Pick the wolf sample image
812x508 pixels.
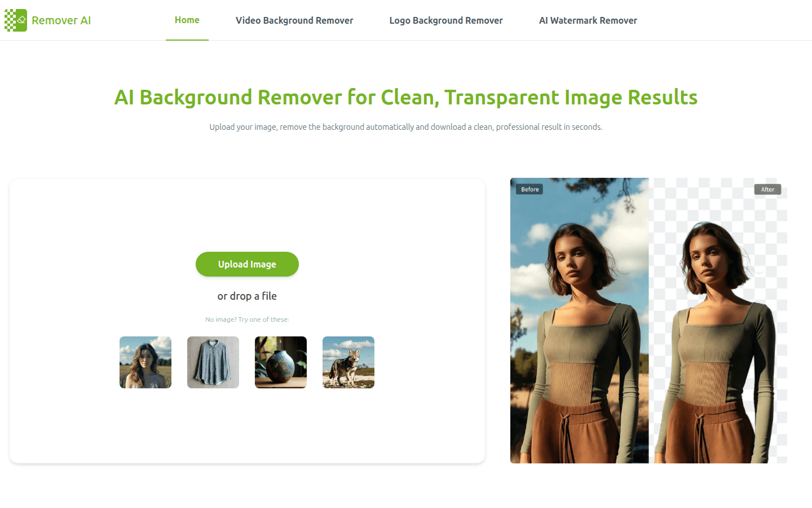coord(348,362)
